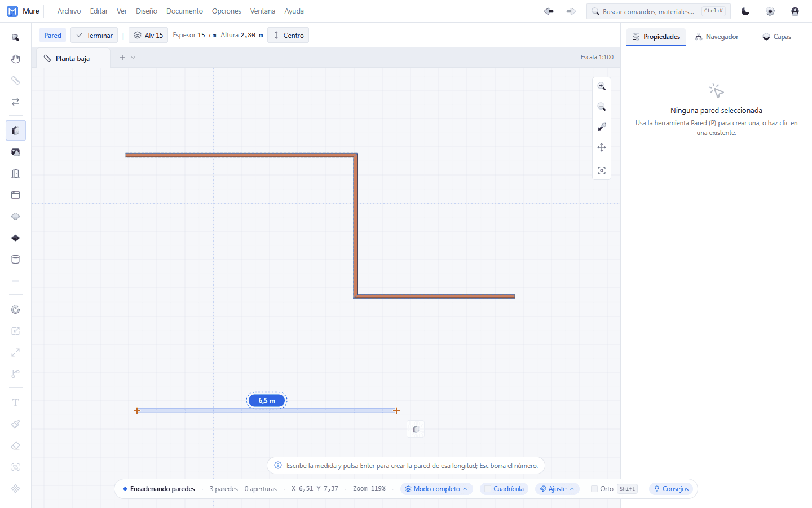Select the arrow selection tool
Viewport: 812px width, 508px height.
(x=15, y=38)
